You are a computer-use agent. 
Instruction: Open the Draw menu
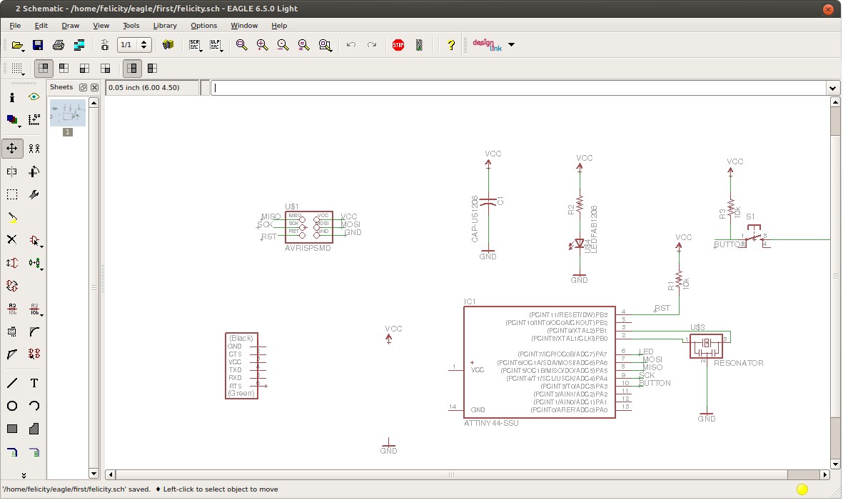click(71, 26)
